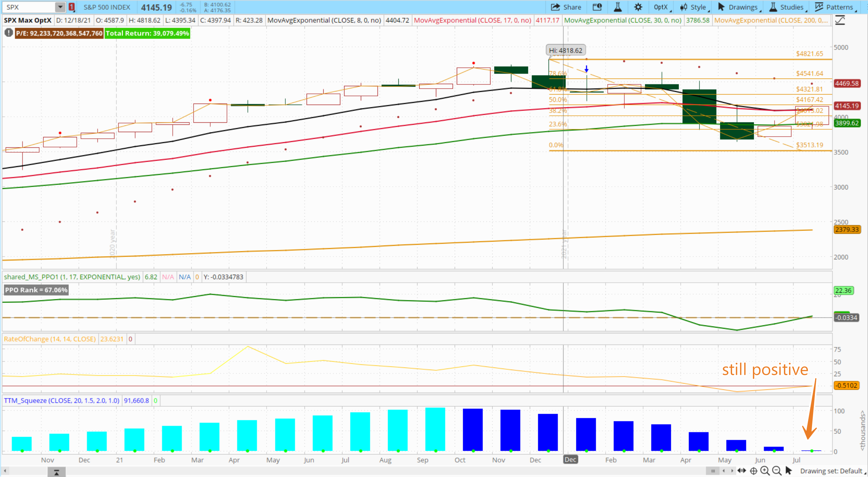Toggle the pointer cursor tool at bottom
This screenshot has width=868, height=477.
tap(789, 471)
